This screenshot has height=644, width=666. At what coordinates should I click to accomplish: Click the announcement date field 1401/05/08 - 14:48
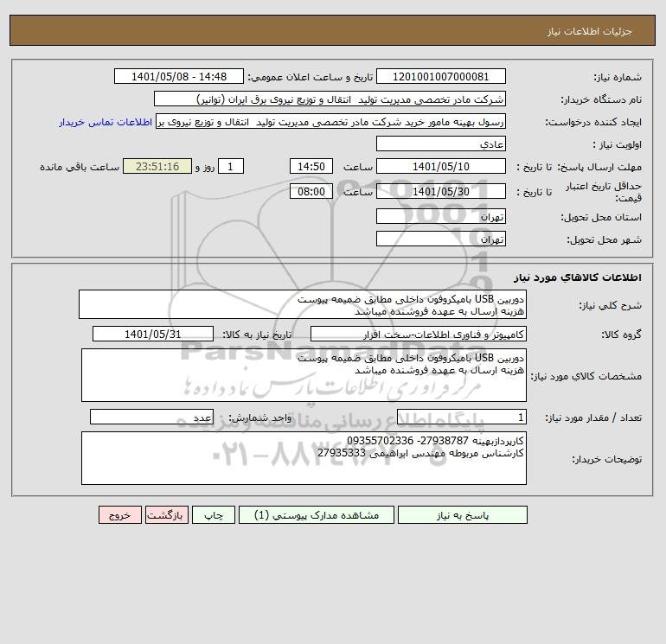pyautogui.click(x=179, y=76)
